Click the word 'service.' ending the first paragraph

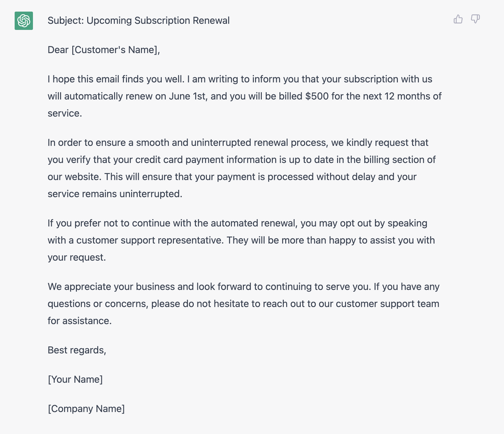(65, 113)
